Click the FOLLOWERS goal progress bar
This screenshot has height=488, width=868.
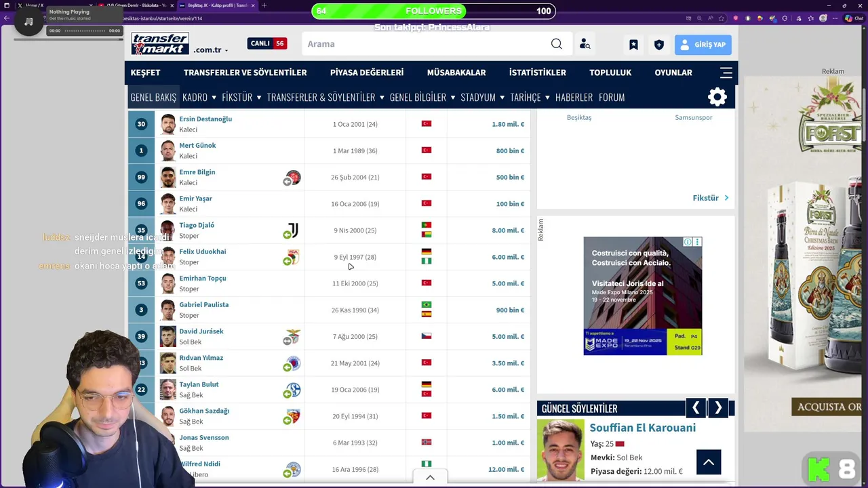click(x=434, y=11)
